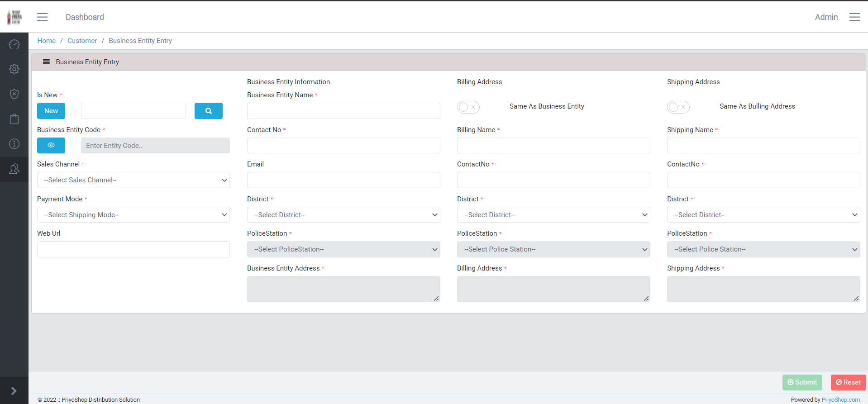Screen dimensions: 868x404
Task: Open the right-side hamburger menu by Admin
Action: click(x=854, y=17)
